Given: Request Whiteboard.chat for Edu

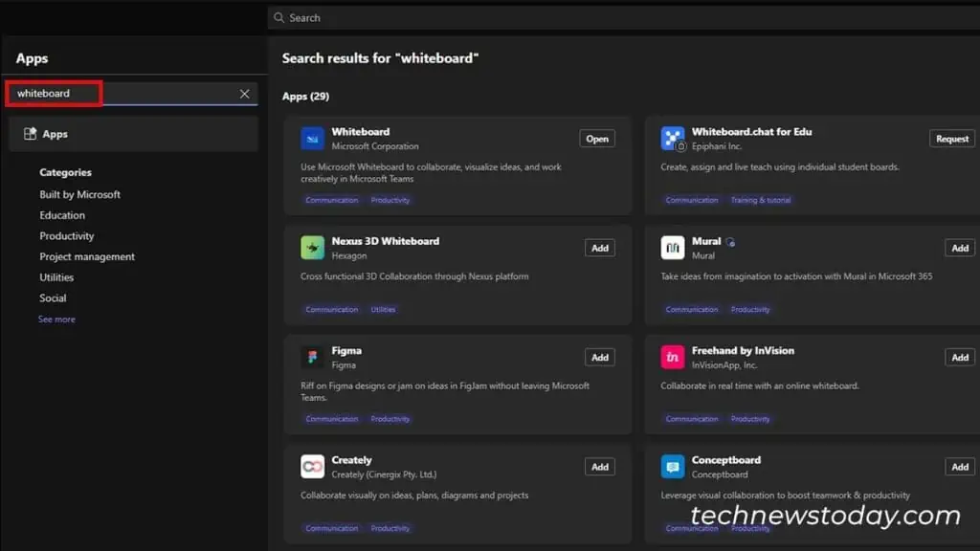Looking at the screenshot, I should coord(951,138).
